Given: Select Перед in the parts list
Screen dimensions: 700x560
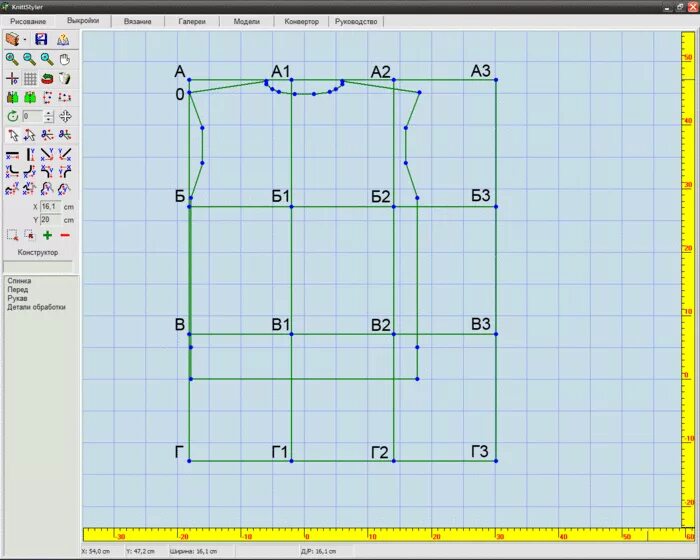Looking at the screenshot, I should (17, 289).
